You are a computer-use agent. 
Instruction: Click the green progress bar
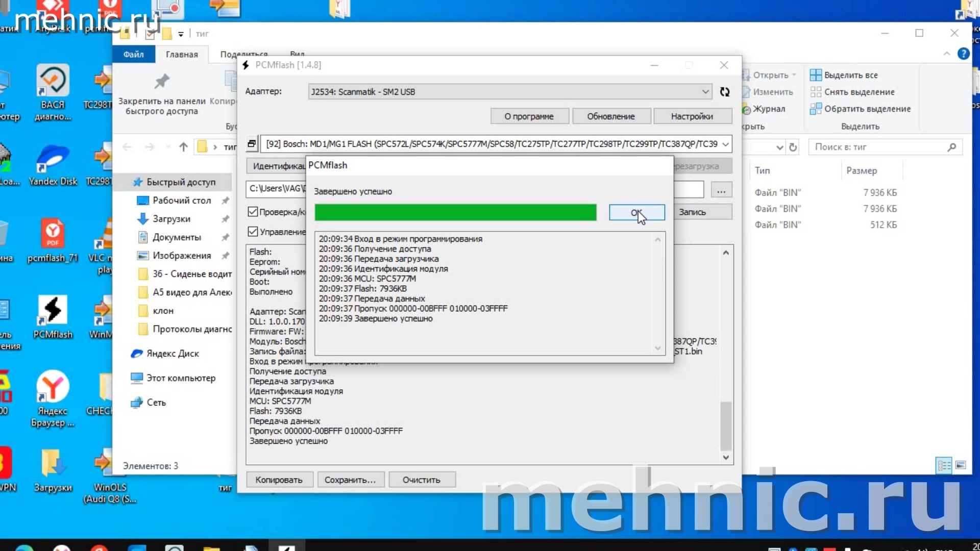click(x=455, y=213)
